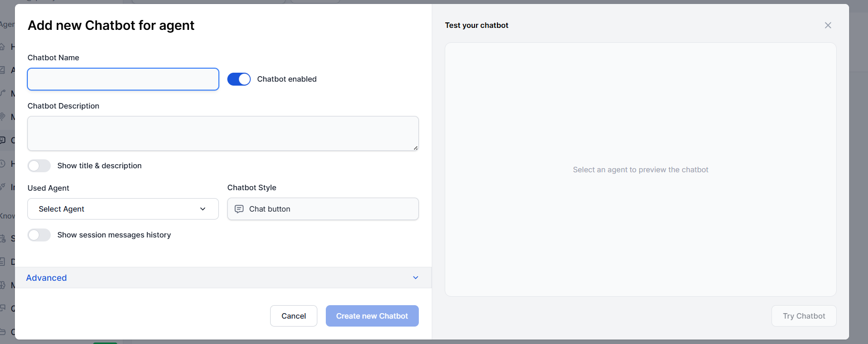Click the Try Chatbot button

tap(804, 316)
